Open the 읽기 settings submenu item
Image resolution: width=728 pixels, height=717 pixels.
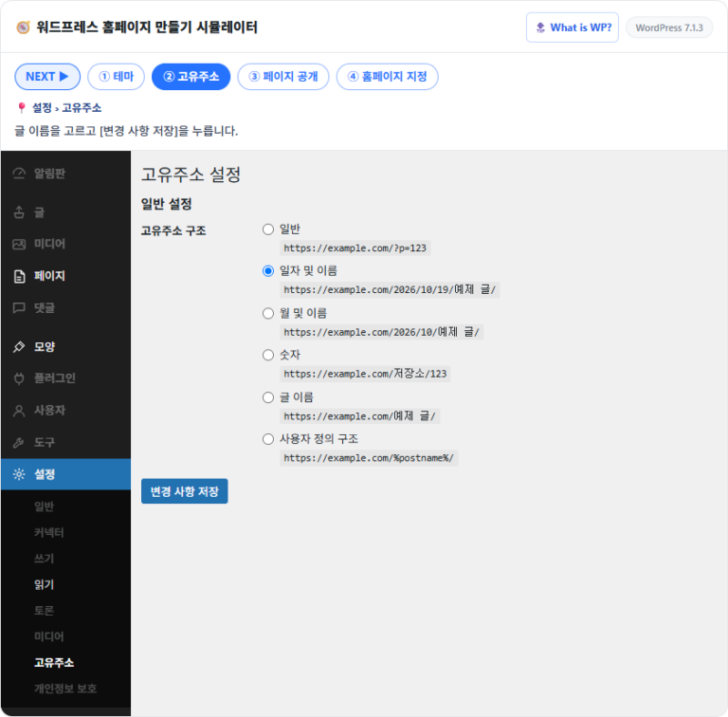coord(45,584)
